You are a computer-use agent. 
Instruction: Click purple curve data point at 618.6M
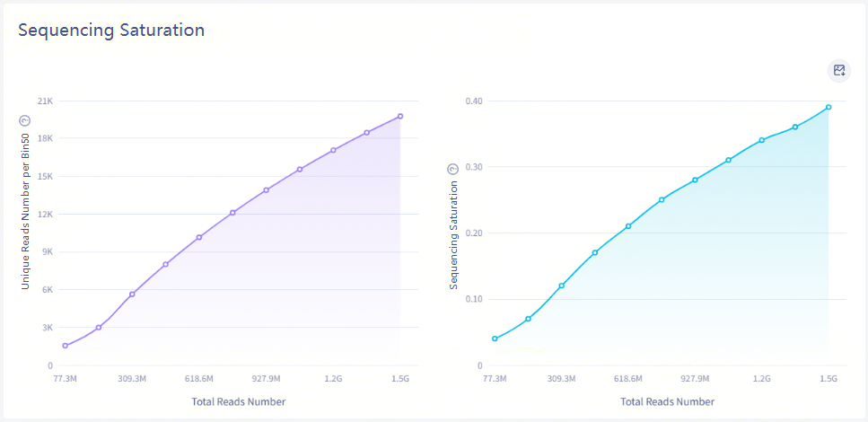click(199, 237)
